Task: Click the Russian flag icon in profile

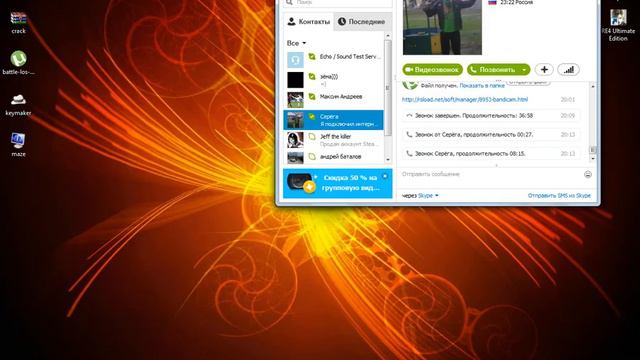Action: coord(492,2)
